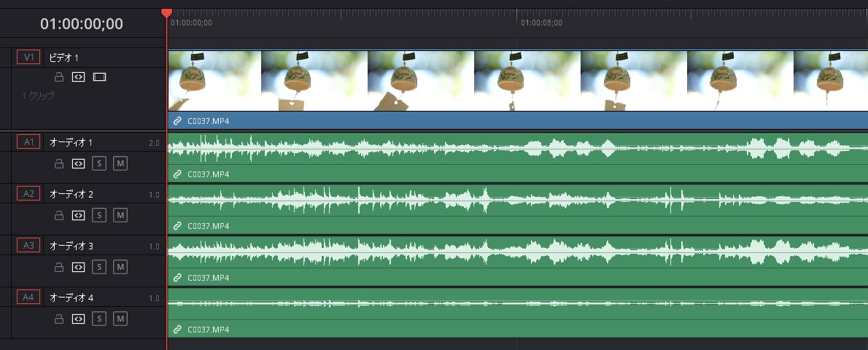Toggle auto track selector on オーディオ 4
Screen dimensions: 868x350
[79, 319]
